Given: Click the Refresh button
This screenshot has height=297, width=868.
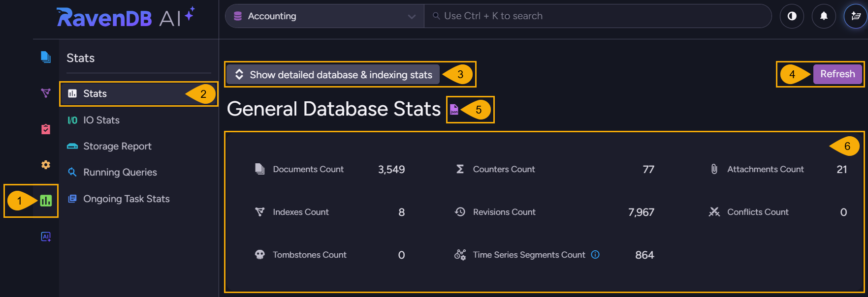Looking at the screenshot, I should coord(837,74).
